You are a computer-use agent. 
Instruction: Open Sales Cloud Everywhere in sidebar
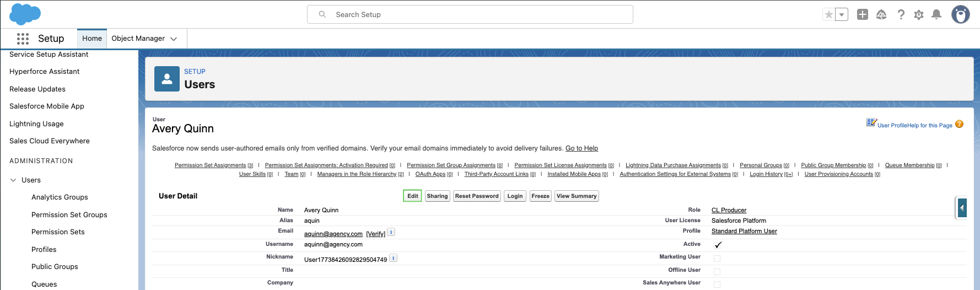(50, 141)
